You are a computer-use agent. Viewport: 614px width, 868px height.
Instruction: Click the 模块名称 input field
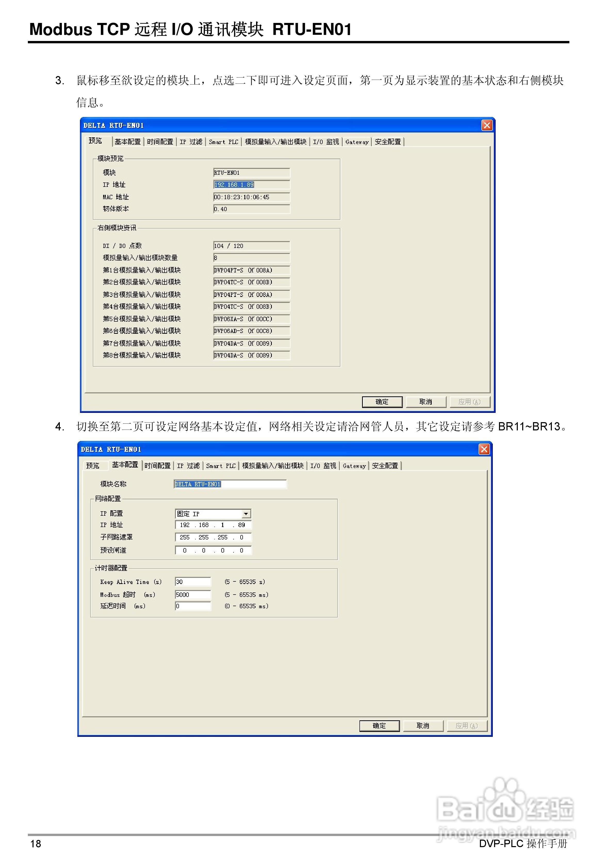click(x=230, y=484)
